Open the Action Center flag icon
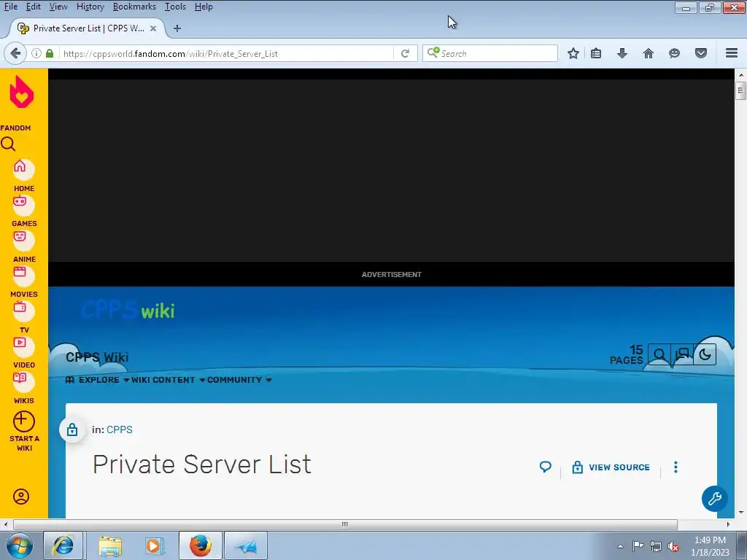The height and width of the screenshot is (560, 747). pyautogui.click(x=638, y=546)
